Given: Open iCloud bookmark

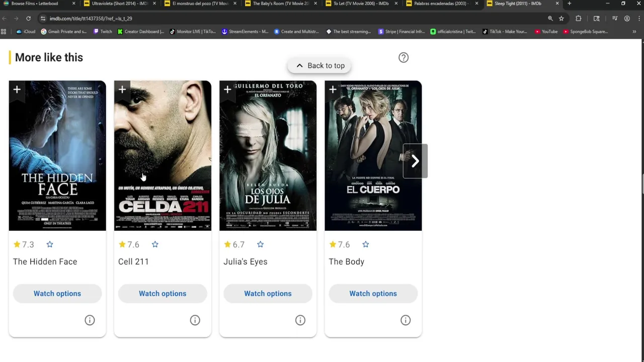Looking at the screenshot, I should point(26,32).
